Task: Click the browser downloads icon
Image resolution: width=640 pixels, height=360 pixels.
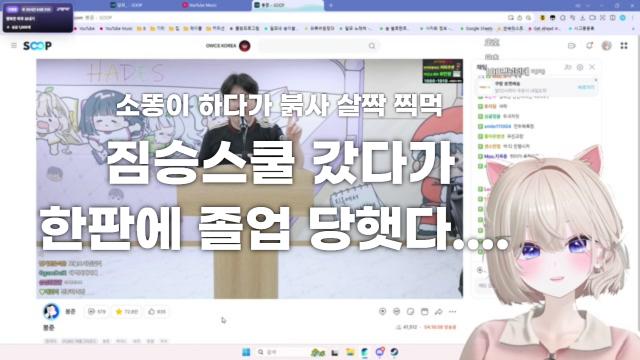Action: (x=582, y=18)
